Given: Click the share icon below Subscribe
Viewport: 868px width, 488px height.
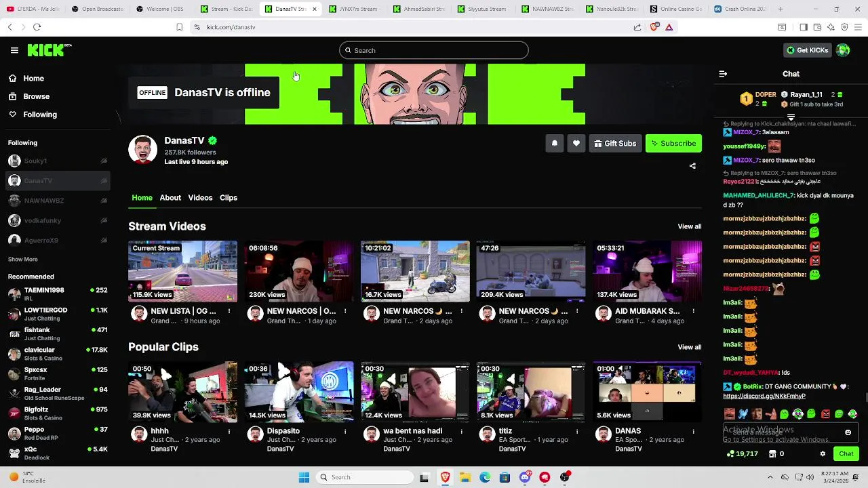Looking at the screenshot, I should coord(692,165).
